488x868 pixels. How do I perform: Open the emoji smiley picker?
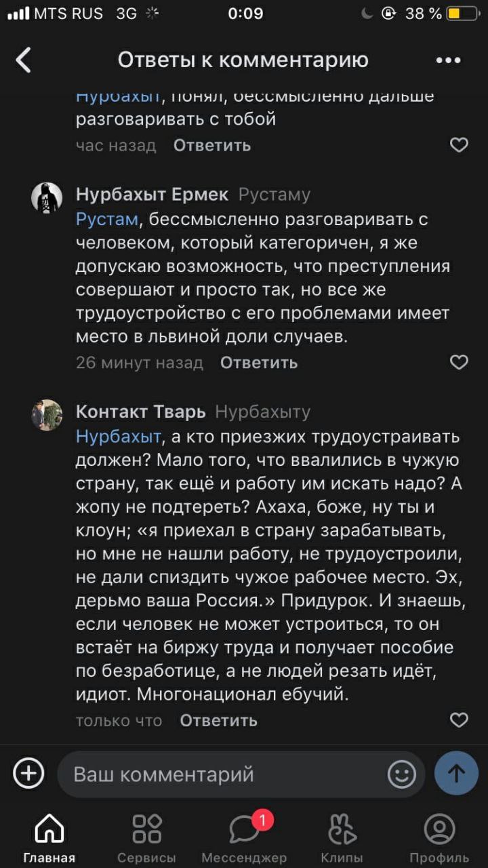(x=401, y=774)
